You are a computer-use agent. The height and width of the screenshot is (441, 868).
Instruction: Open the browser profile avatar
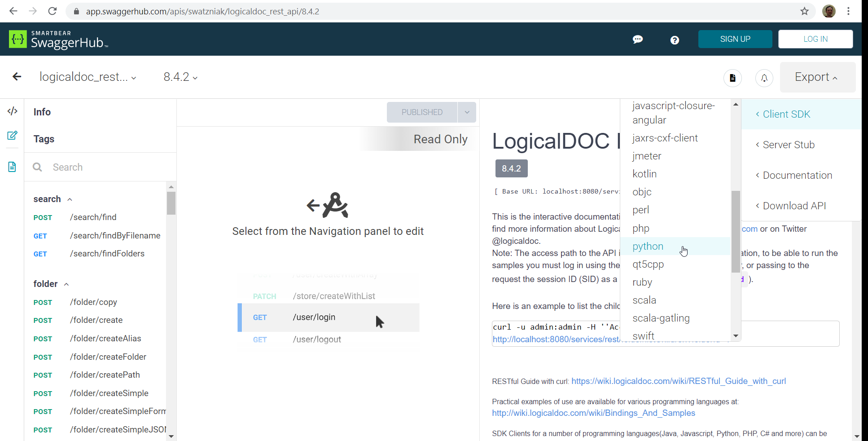(x=829, y=11)
